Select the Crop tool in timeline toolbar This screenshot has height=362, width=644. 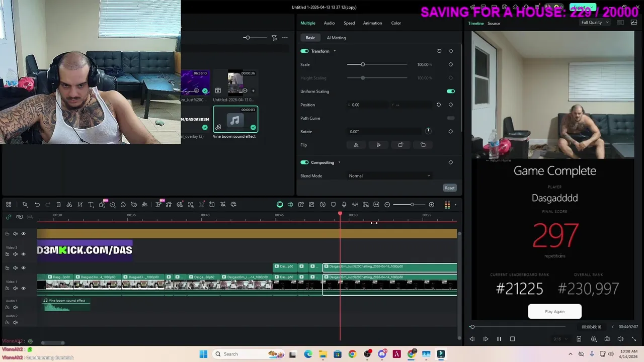click(x=80, y=205)
